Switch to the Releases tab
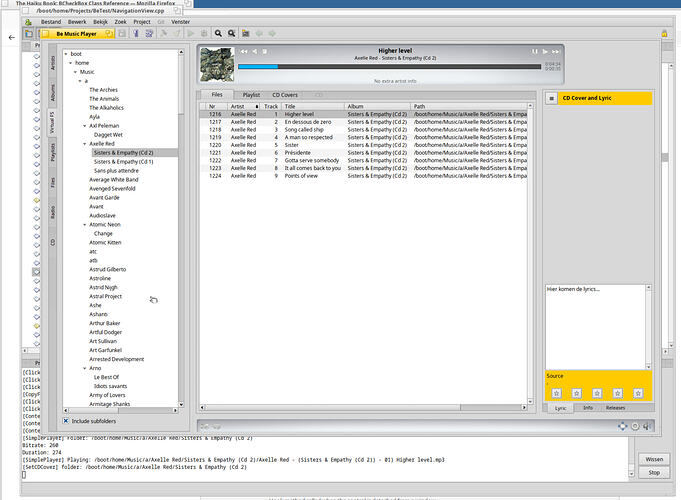 coord(615,408)
